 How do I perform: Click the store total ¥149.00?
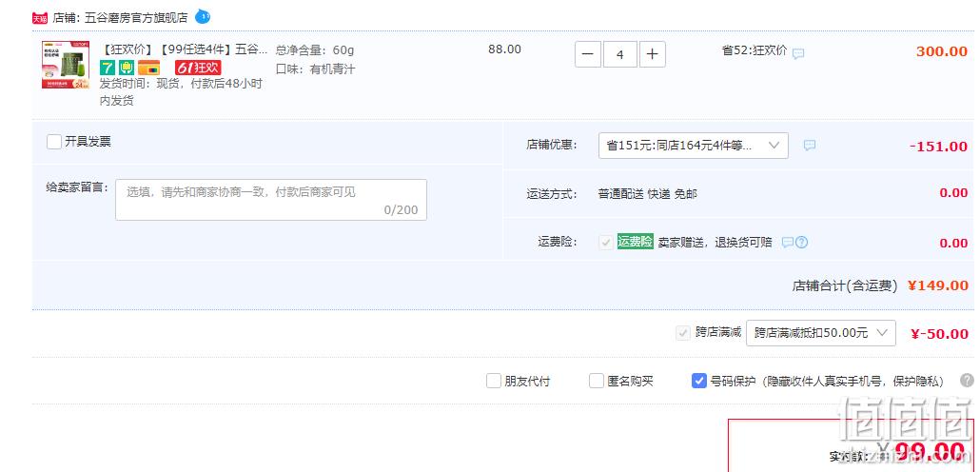937,285
